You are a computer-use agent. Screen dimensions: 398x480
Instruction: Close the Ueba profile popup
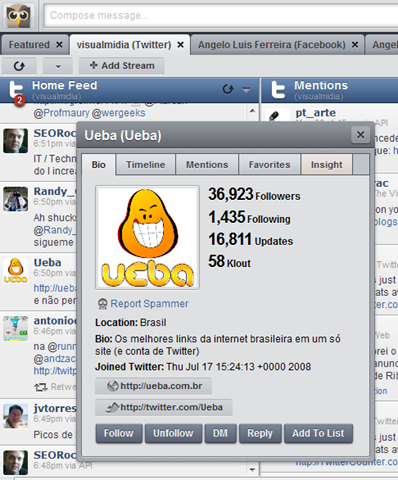click(x=360, y=135)
